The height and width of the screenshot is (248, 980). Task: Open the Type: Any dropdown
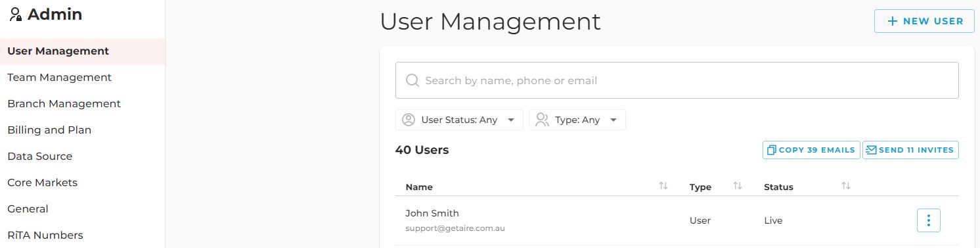(x=577, y=120)
